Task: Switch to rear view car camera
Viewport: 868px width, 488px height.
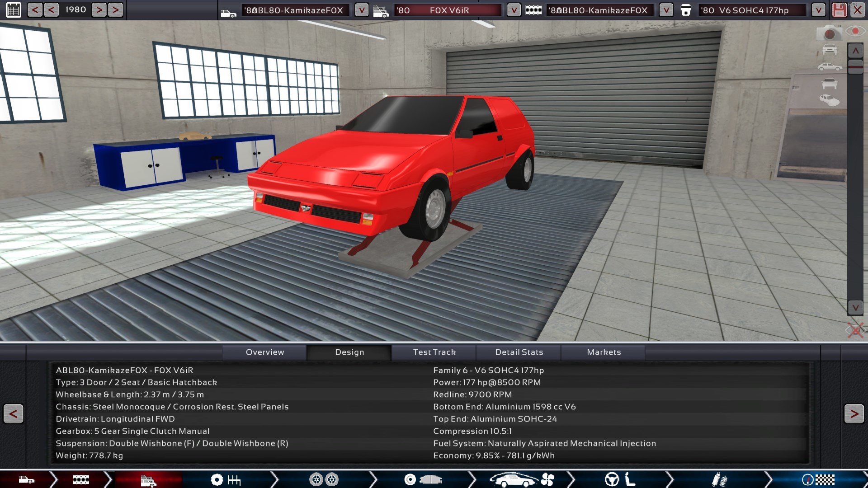Action: pyautogui.click(x=830, y=84)
